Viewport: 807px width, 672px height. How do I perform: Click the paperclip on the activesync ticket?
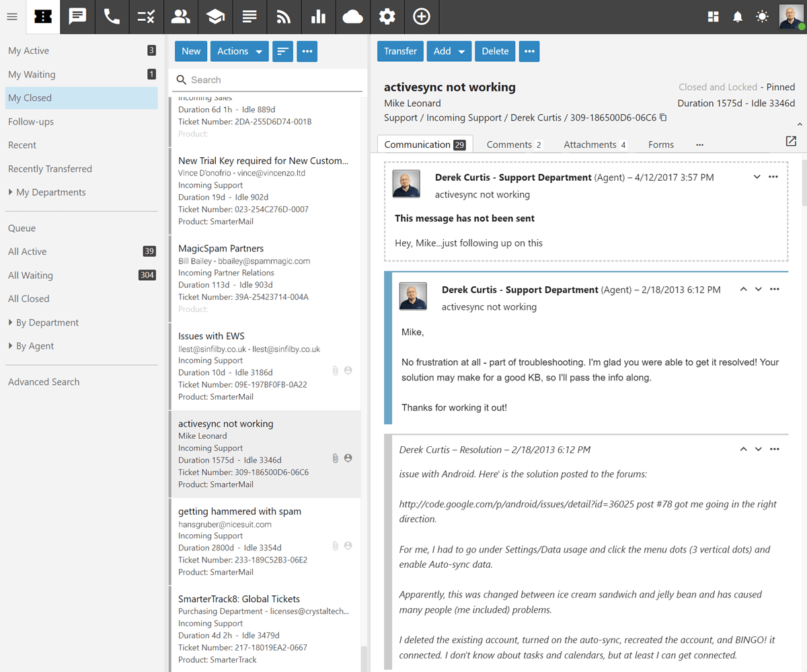pos(335,458)
